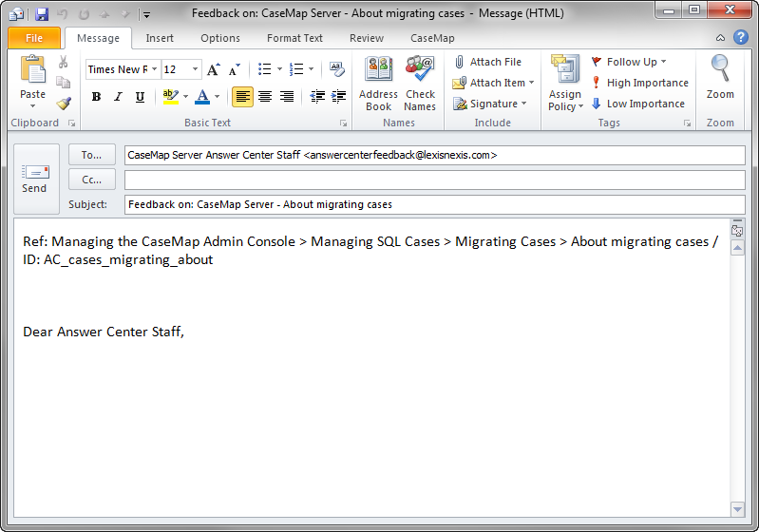Clear all formatting with eraser icon

pos(337,69)
